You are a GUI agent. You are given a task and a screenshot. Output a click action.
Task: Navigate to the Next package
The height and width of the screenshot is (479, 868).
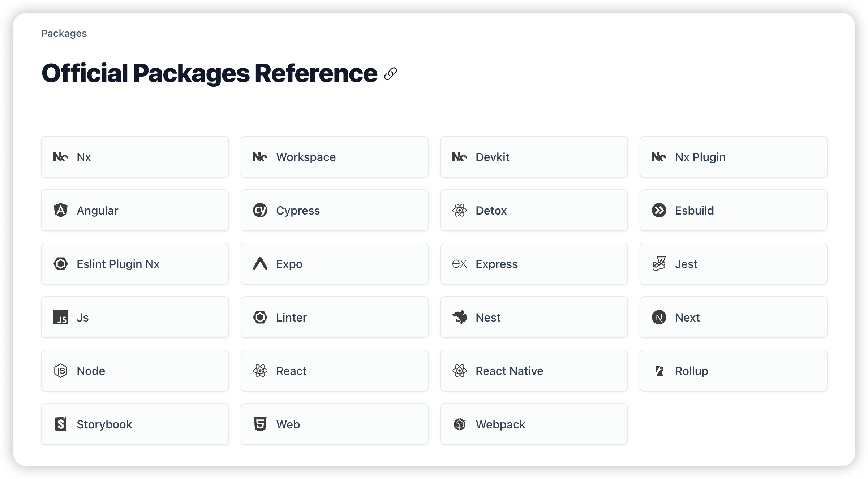[x=733, y=317]
